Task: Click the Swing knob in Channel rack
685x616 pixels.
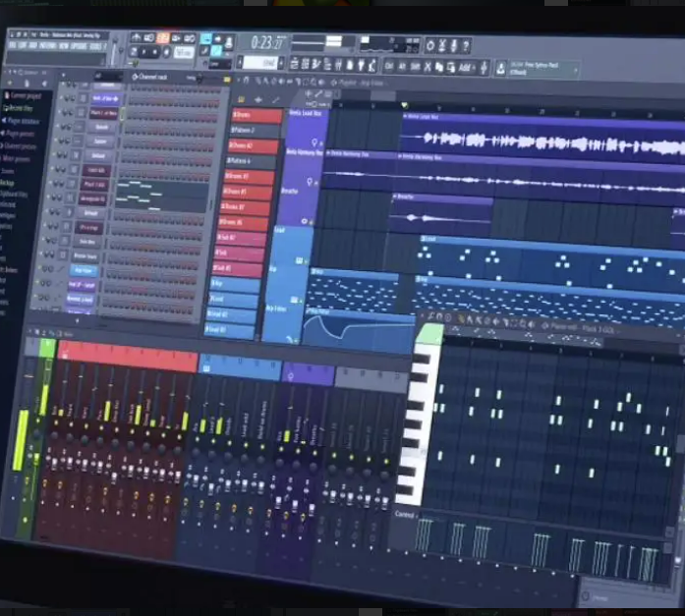Action: [x=200, y=79]
